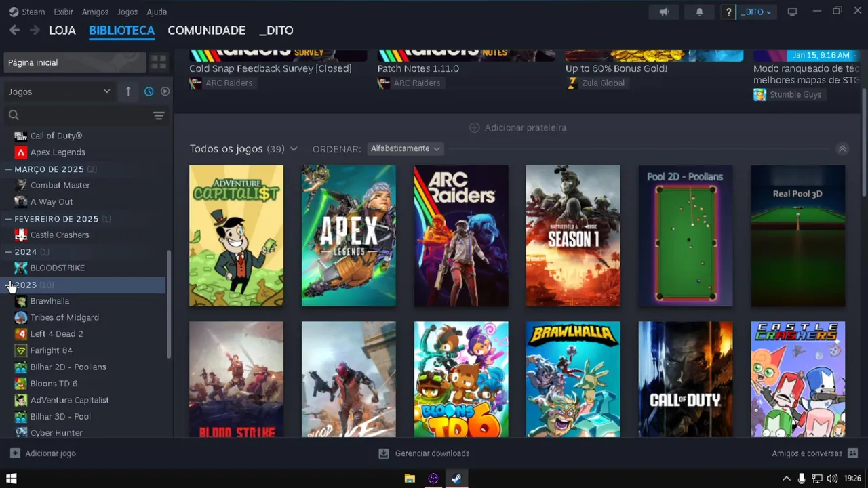Screen dimensions: 868x488
Task: Collapse the 2023 group
Action: pos(9,285)
